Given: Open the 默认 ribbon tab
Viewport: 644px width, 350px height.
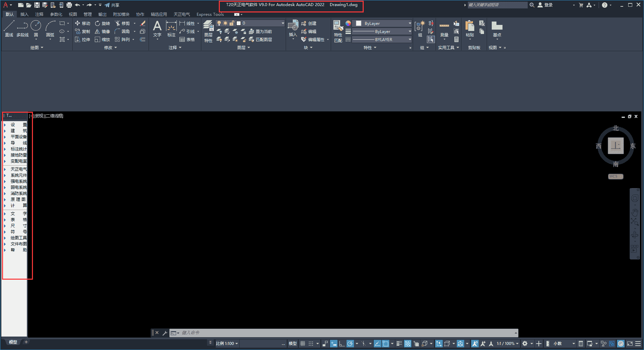Looking at the screenshot, I should click(x=10, y=14).
